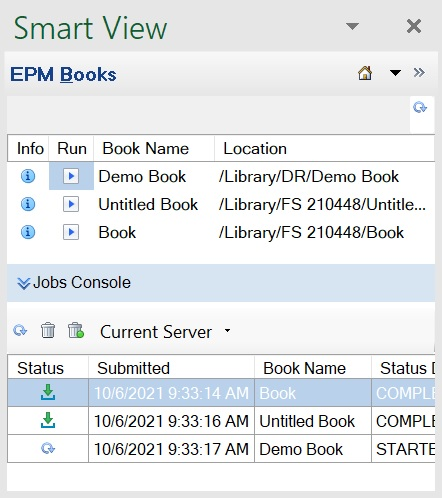This screenshot has width=442, height=498.
Task: Open Smart View task pane options arrow
Action: (x=352, y=26)
